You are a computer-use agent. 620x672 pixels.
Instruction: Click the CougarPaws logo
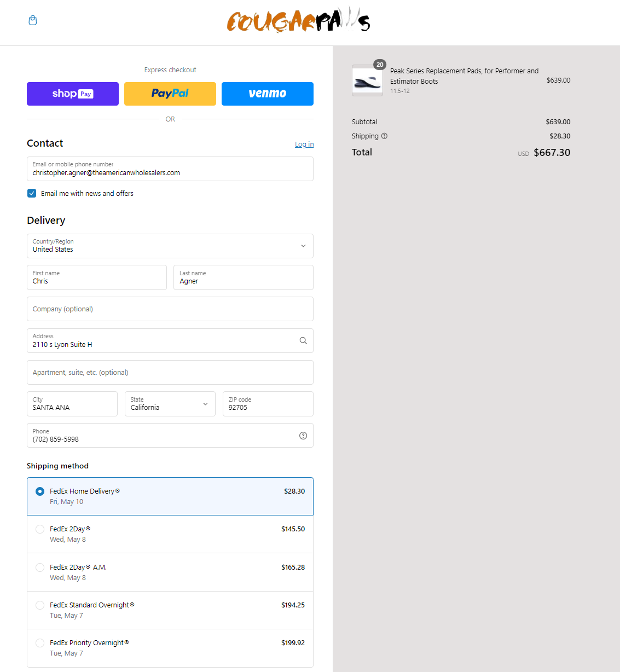pyautogui.click(x=298, y=21)
